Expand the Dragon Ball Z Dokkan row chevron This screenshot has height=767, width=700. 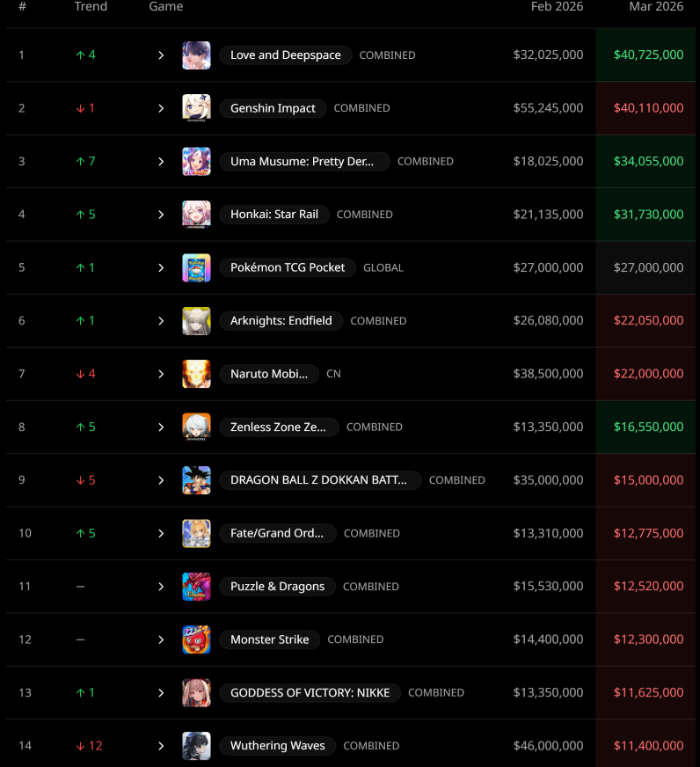point(161,480)
